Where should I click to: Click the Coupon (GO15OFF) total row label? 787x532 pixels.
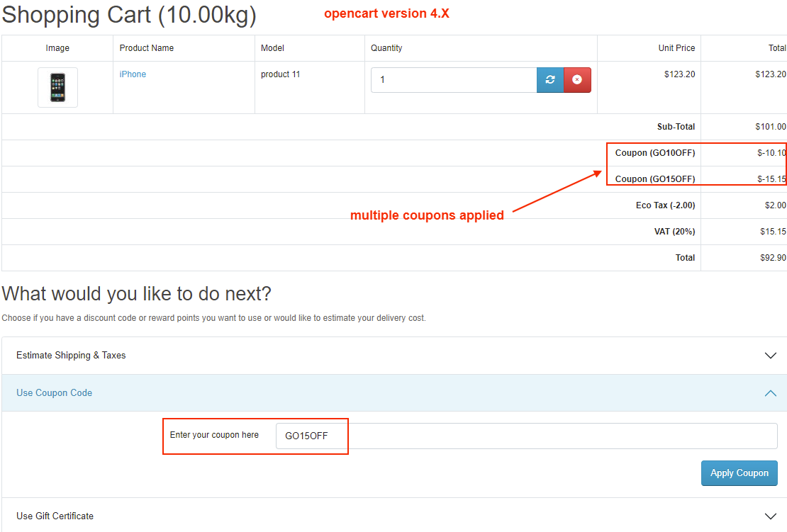coord(655,179)
